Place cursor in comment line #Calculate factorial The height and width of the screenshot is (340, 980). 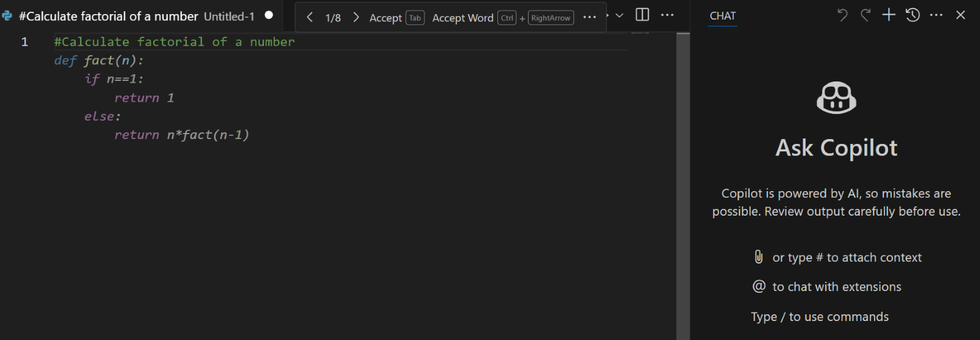coord(175,42)
